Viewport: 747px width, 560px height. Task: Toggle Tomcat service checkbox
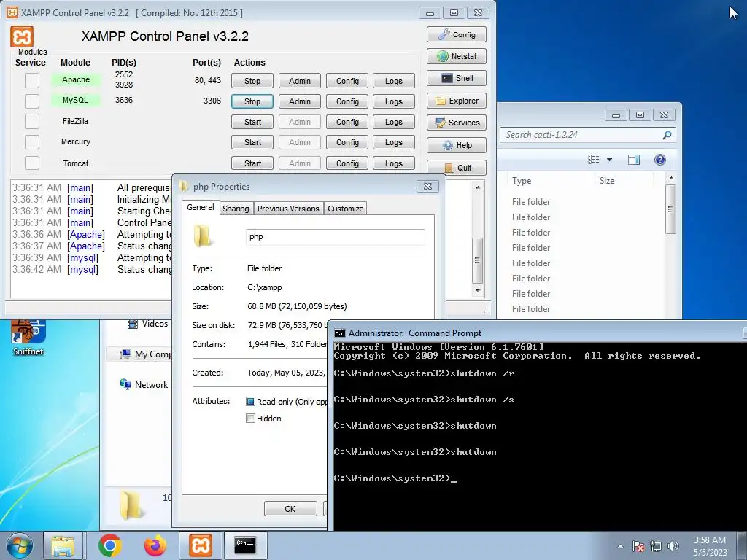[32, 163]
